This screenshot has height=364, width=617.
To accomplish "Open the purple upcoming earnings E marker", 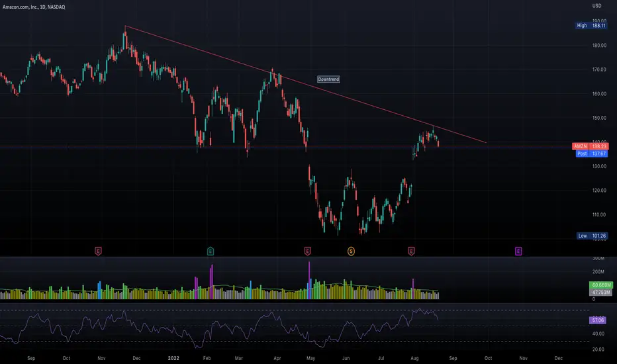I will pyautogui.click(x=518, y=251).
